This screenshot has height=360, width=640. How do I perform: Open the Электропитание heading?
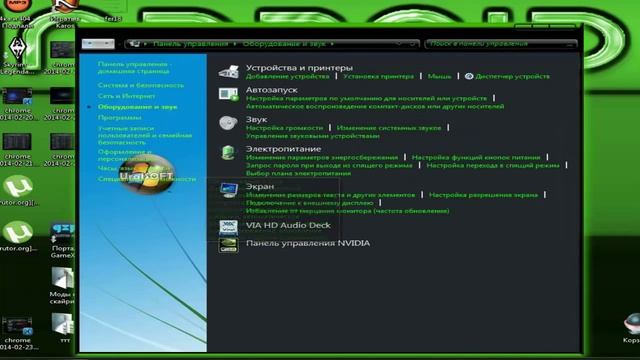click(x=283, y=149)
